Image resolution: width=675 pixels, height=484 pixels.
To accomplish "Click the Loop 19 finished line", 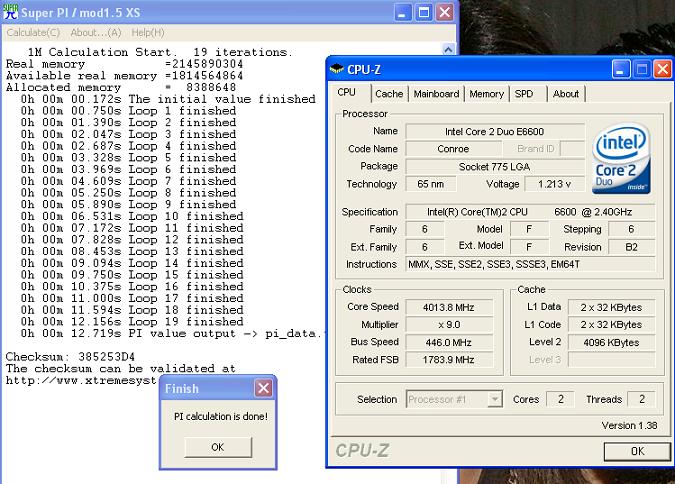I will 132,322.
